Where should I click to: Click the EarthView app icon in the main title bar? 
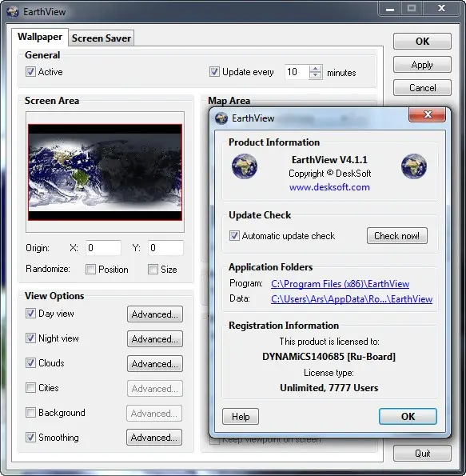point(13,11)
